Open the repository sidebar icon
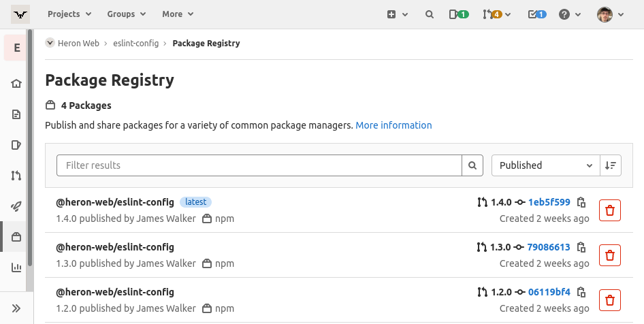The image size is (644, 324). coord(16,114)
